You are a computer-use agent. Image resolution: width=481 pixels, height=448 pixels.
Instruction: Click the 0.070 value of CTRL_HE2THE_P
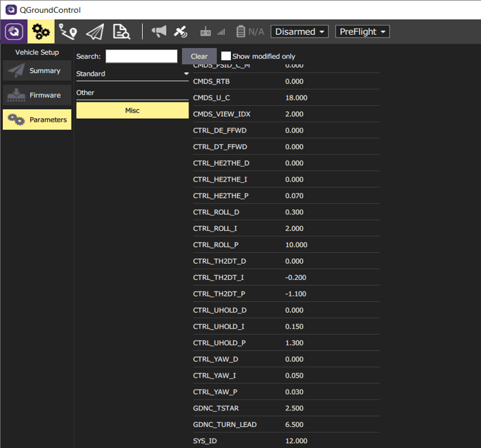294,195
